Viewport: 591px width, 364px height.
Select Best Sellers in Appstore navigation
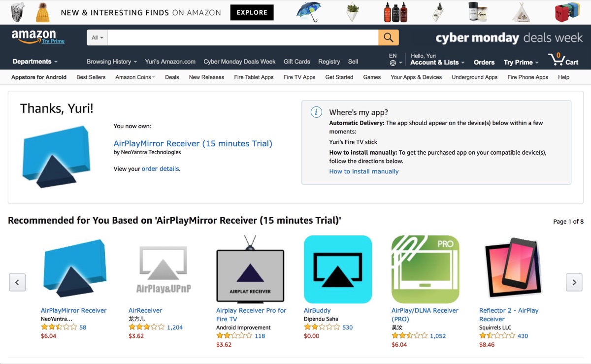(x=91, y=77)
